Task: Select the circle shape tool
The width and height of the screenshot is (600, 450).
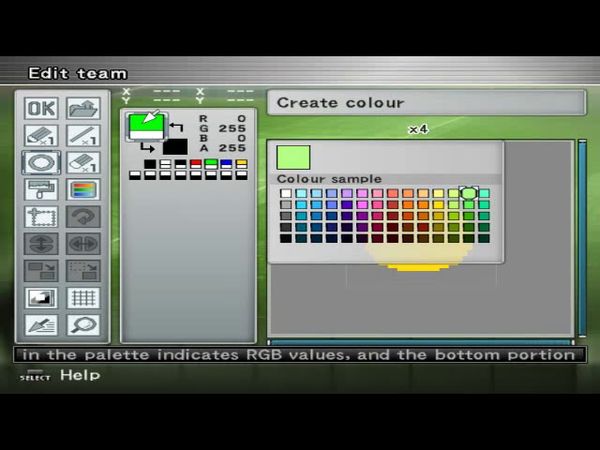Action: [x=41, y=162]
